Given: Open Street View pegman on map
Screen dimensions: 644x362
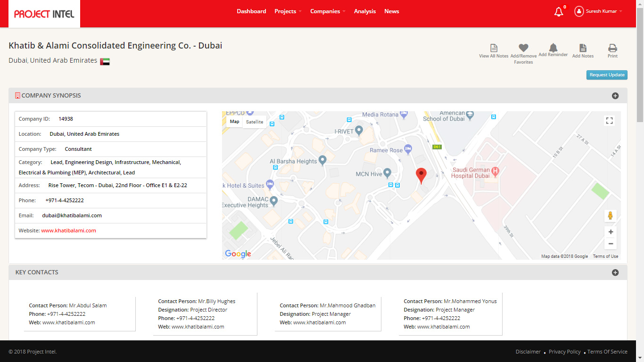Looking at the screenshot, I should (x=611, y=216).
